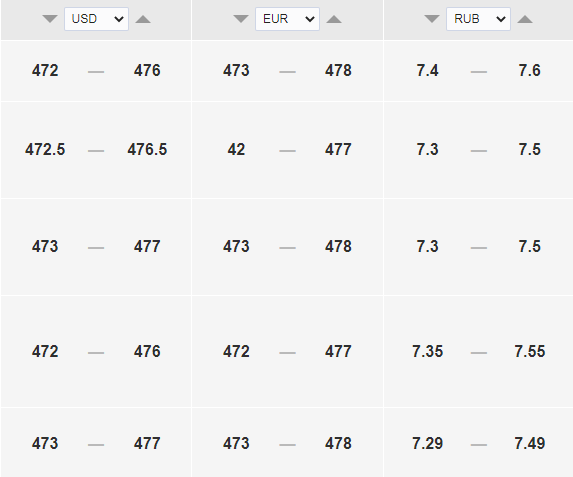Click the 7.4 RUB buy rate
The height and width of the screenshot is (477, 573).
tap(428, 71)
